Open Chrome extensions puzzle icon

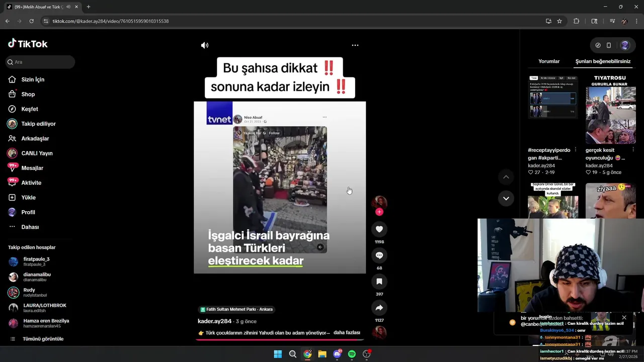[x=577, y=21]
